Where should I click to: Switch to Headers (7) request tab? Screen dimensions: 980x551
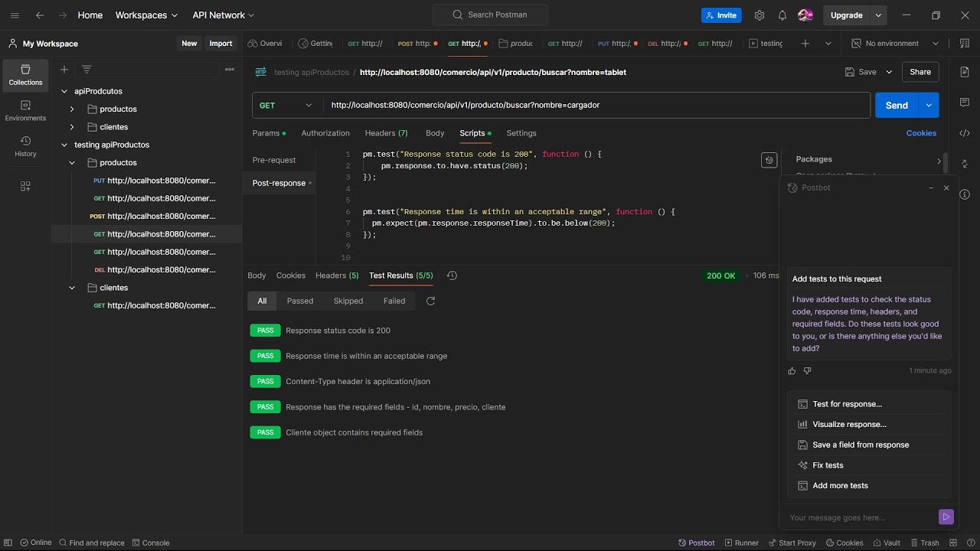point(387,133)
